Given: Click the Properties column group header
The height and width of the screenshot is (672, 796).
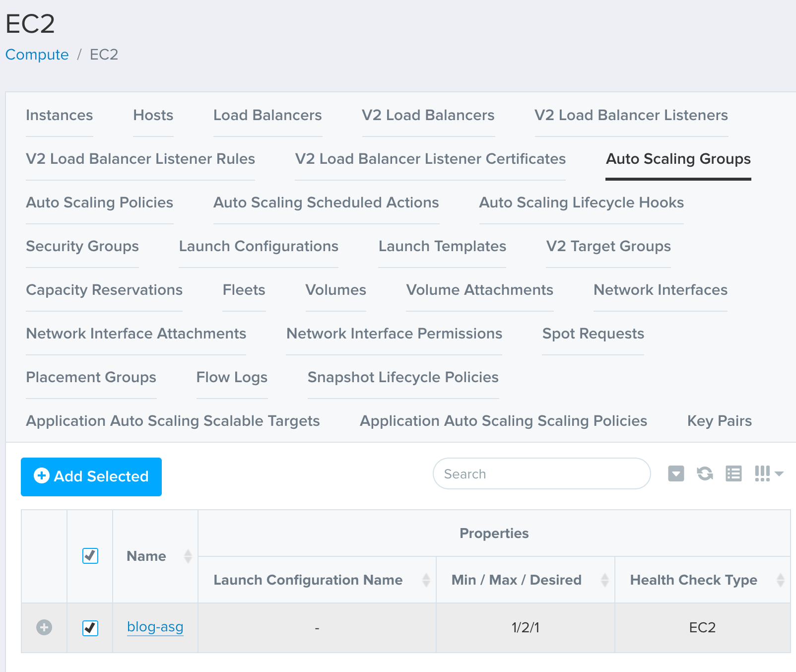Looking at the screenshot, I should pyautogui.click(x=494, y=534).
